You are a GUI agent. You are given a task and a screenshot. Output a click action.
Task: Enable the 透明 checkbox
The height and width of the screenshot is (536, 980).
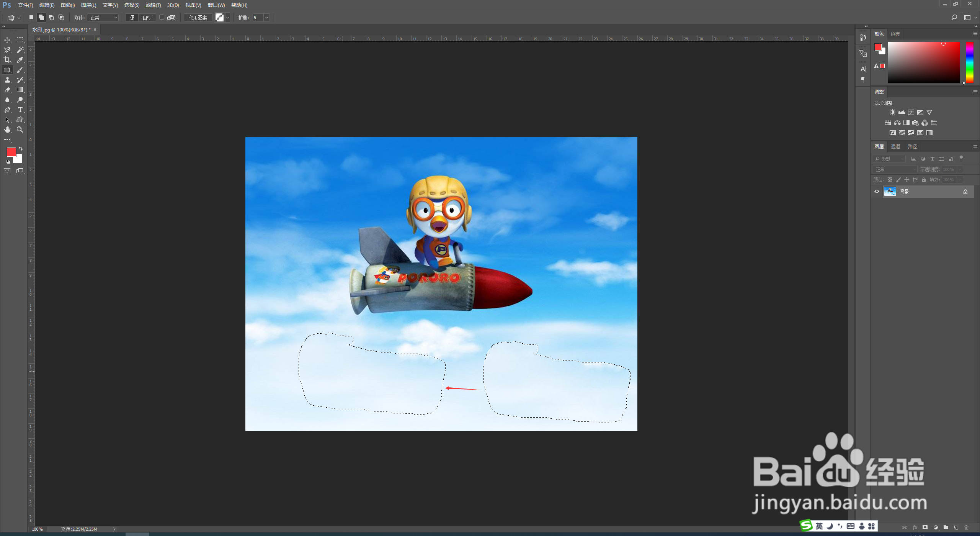(162, 17)
